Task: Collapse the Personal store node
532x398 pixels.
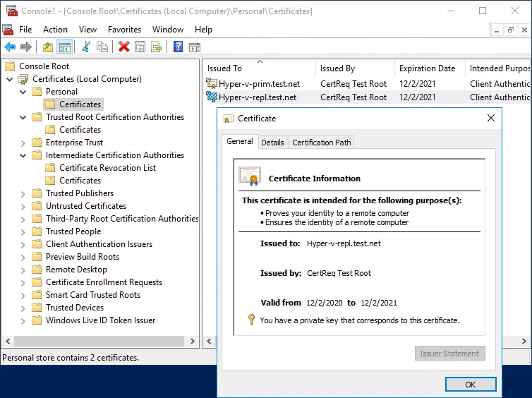Action: point(23,92)
